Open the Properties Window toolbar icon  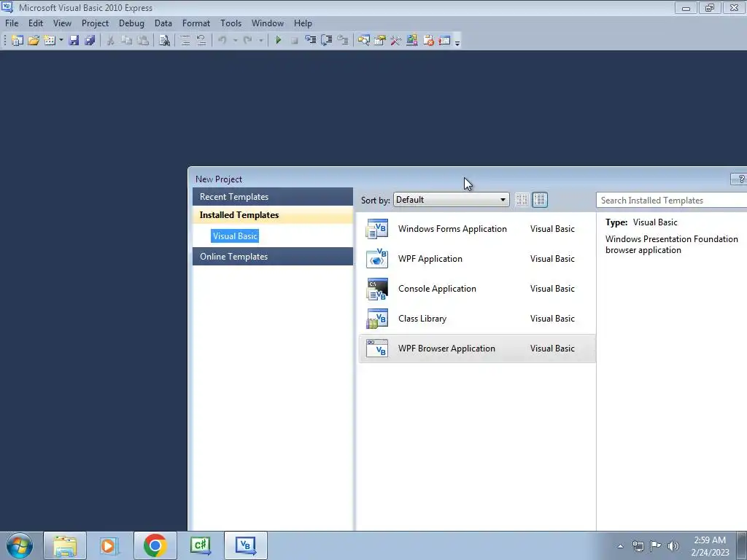pyautogui.click(x=379, y=41)
